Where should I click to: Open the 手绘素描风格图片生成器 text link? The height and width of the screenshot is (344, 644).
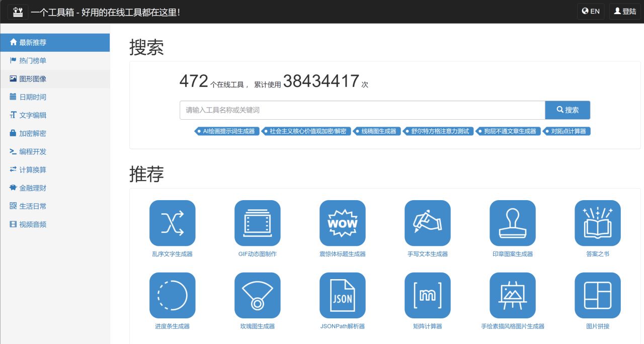tap(512, 326)
